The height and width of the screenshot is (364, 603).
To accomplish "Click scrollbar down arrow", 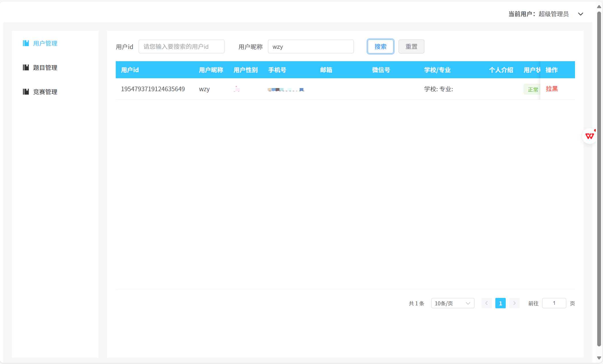I will (599, 358).
